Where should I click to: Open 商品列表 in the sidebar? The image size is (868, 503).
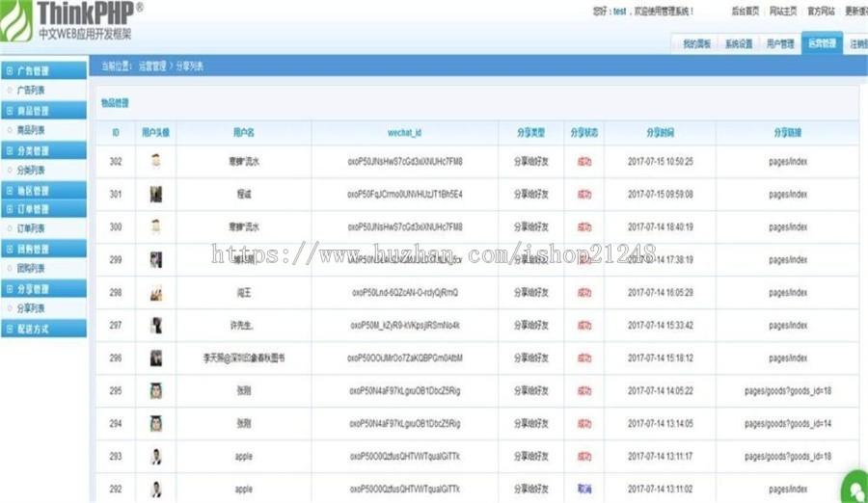pyautogui.click(x=31, y=130)
